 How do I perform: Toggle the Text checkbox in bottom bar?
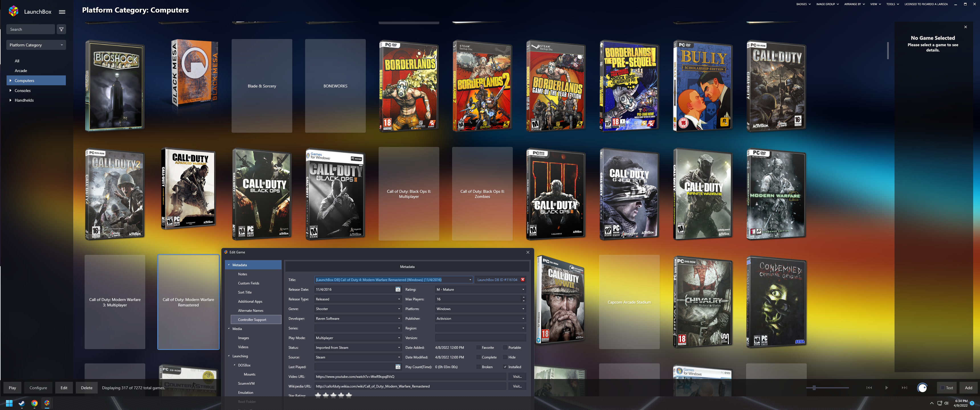943,388
